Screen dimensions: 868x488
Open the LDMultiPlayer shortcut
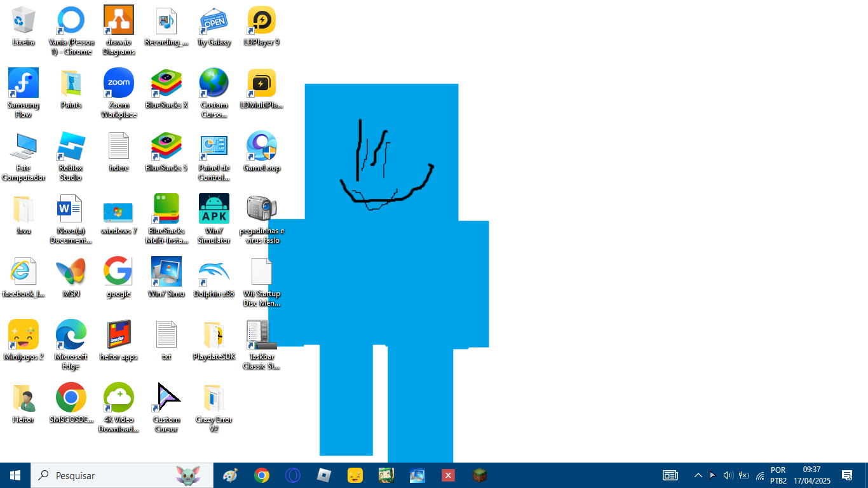click(262, 89)
